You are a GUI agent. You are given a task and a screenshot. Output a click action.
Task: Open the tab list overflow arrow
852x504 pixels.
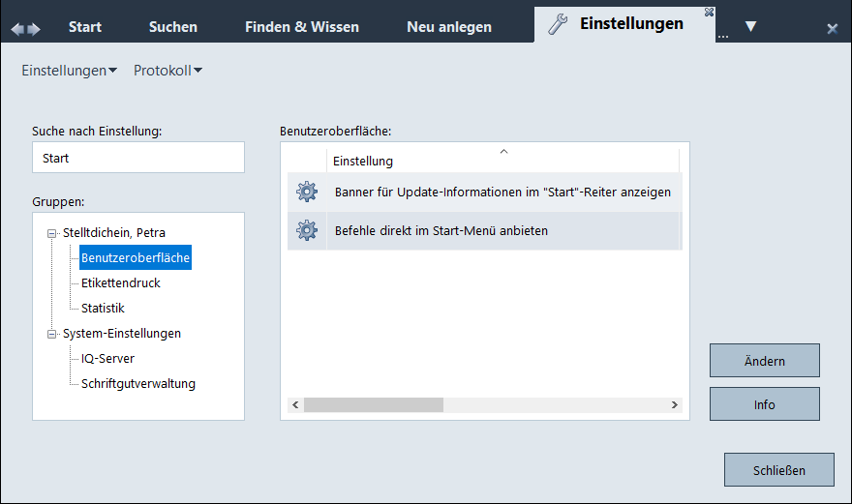coord(750,26)
